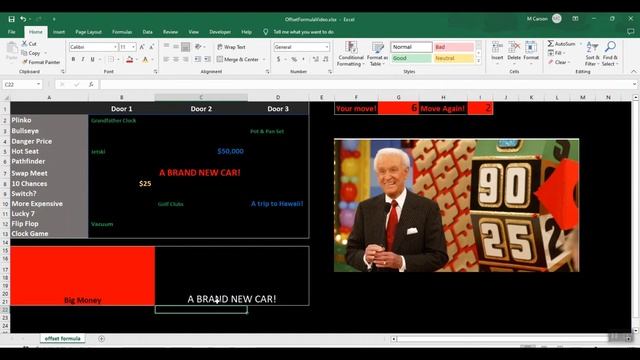Click the Save icon in Quick Access Toolbar
The height and width of the screenshot is (360, 640).
(x=11, y=19)
